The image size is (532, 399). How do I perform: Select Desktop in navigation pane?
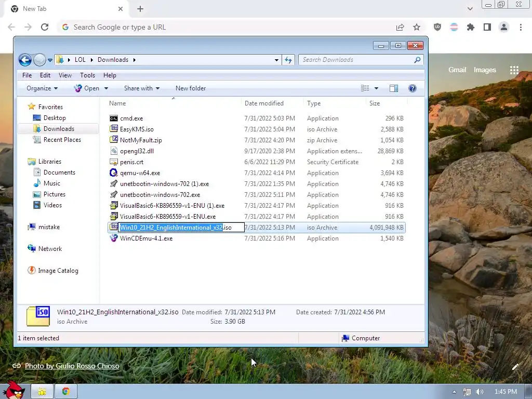pyautogui.click(x=55, y=118)
